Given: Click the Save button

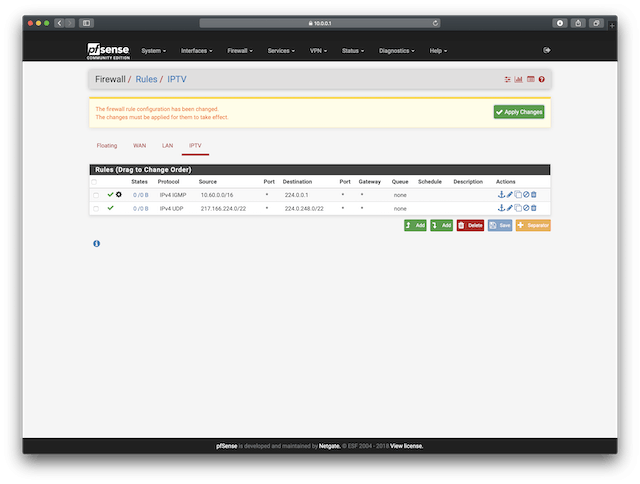Looking at the screenshot, I should coord(500,225).
